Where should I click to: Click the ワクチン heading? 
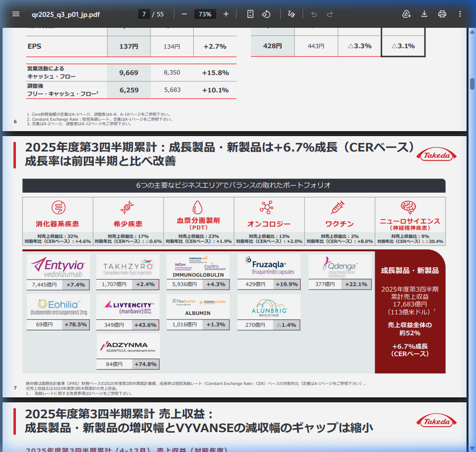tap(339, 224)
